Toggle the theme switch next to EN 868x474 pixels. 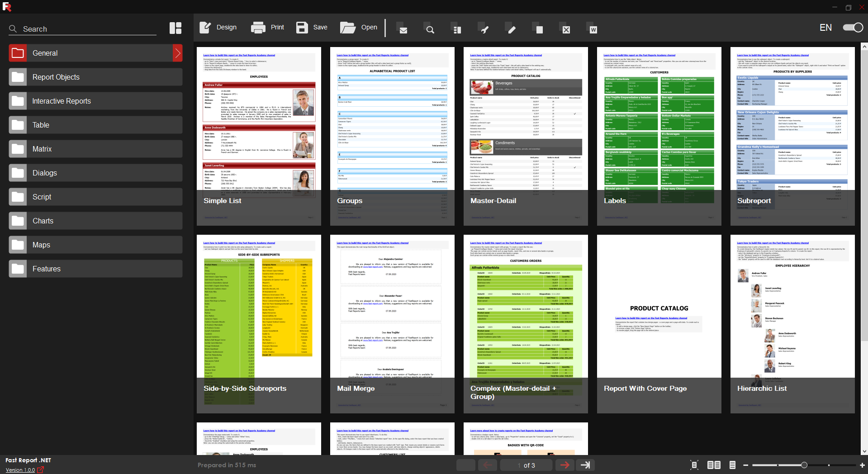click(853, 28)
